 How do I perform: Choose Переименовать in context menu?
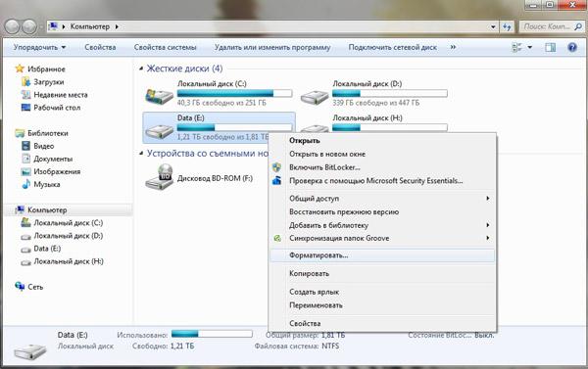pyautogui.click(x=382, y=305)
